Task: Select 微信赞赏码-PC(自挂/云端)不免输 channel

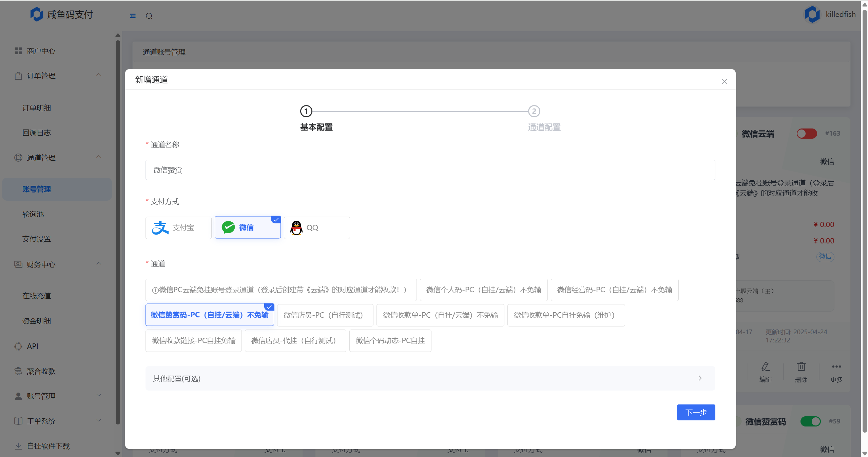Action: (210, 315)
